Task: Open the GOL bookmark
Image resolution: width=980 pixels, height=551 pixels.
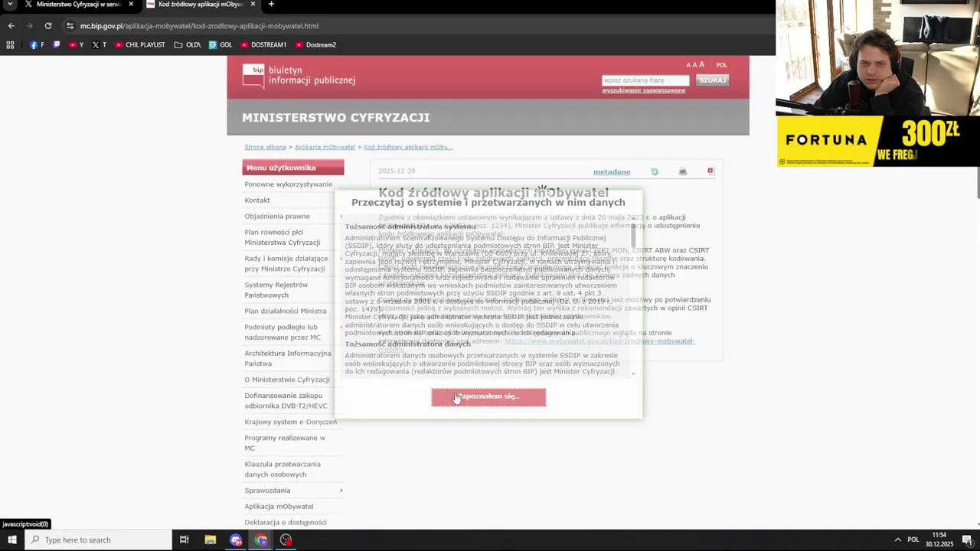Action: pyautogui.click(x=220, y=45)
